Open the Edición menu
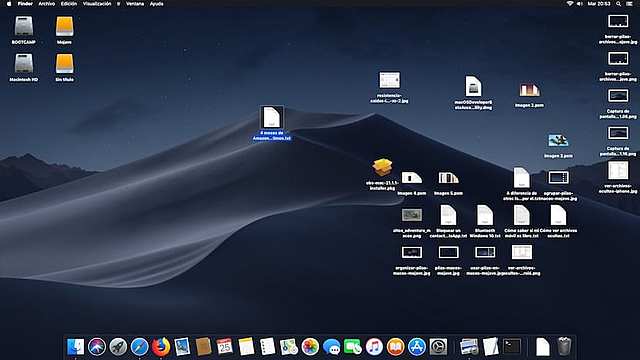Viewport: 640px width, 360px height. click(69, 4)
